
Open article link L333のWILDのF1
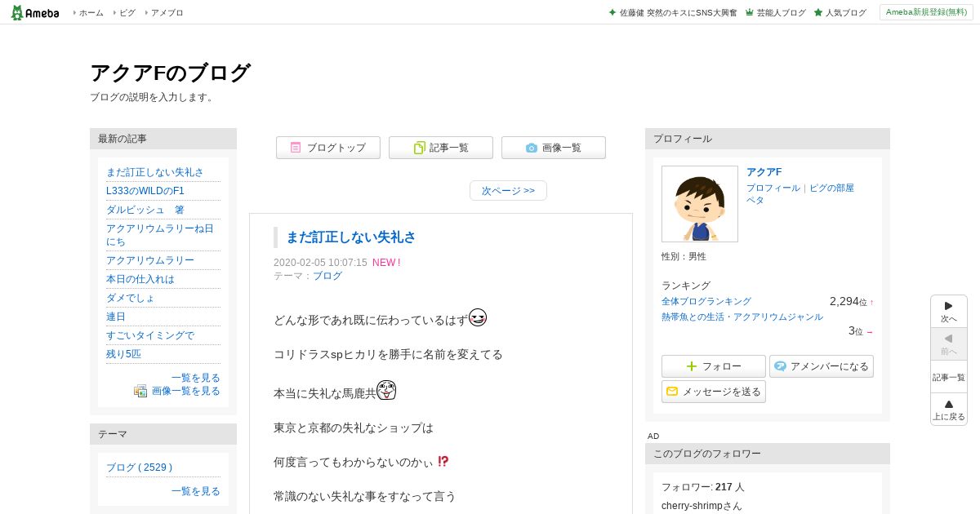tap(145, 191)
